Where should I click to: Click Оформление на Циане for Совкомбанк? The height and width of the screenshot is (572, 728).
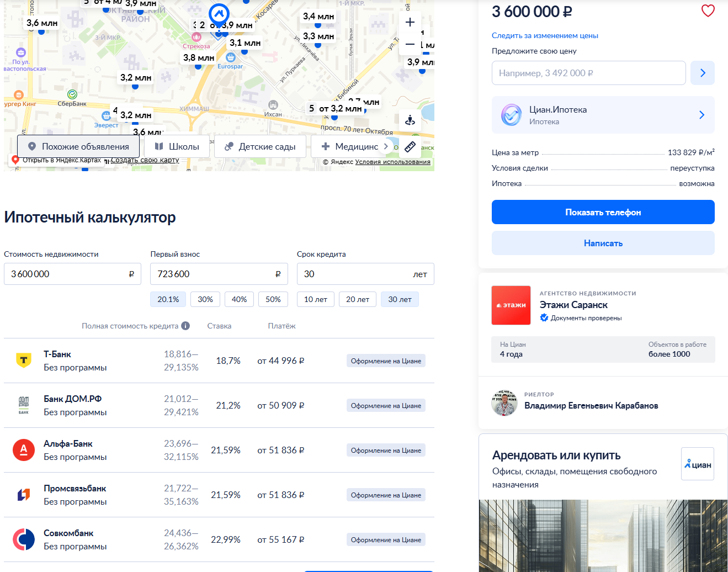[x=386, y=539]
